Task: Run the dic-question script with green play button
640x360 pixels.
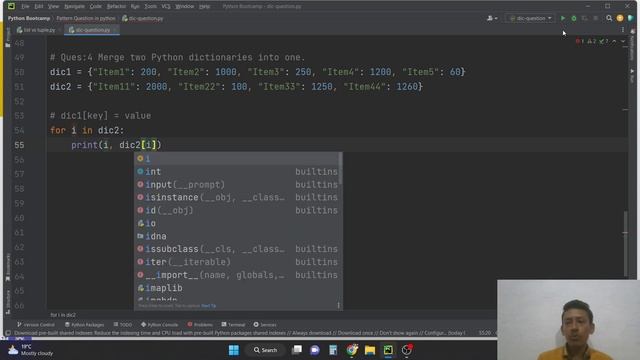Action: point(563,18)
